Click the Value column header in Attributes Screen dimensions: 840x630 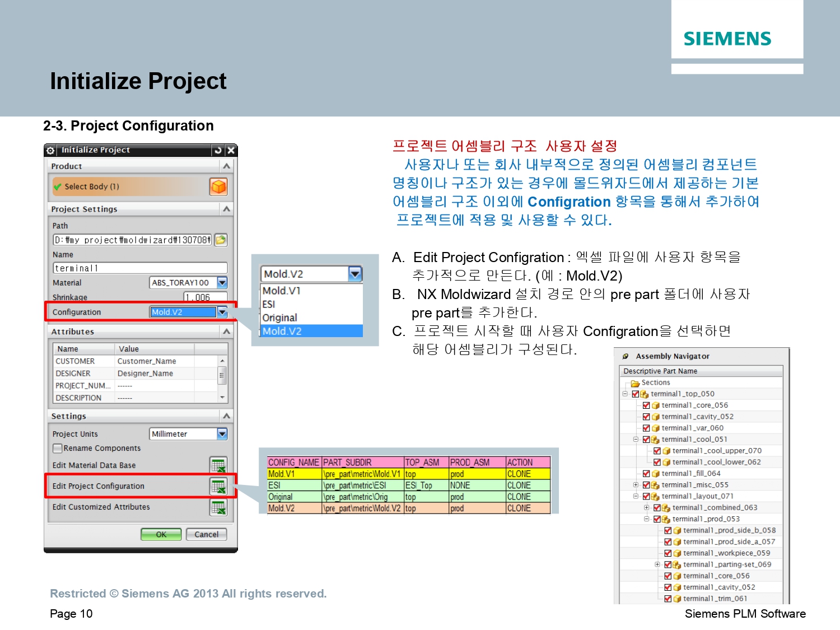(x=155, y=349)
